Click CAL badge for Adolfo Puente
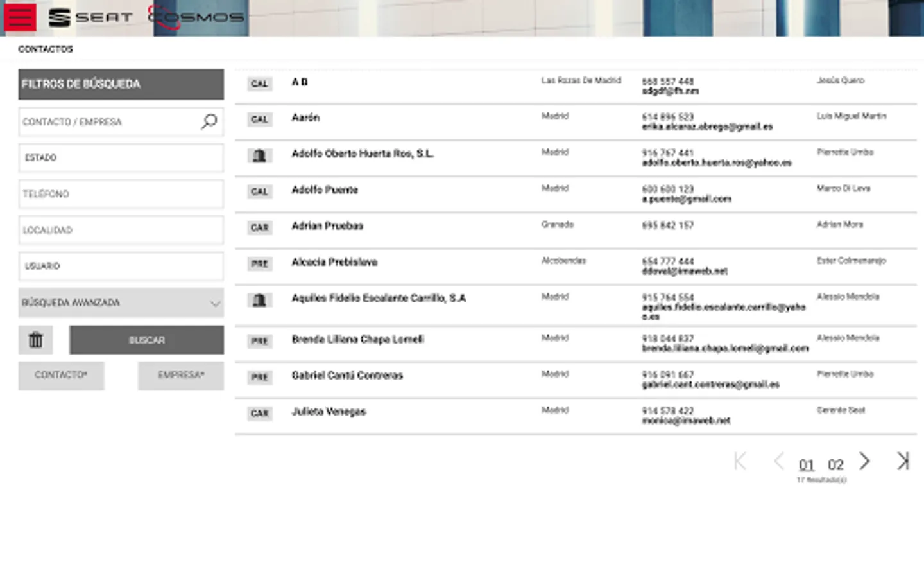Image resolution: width=924 pixels, height=578 pixels. tap(259, 191)
